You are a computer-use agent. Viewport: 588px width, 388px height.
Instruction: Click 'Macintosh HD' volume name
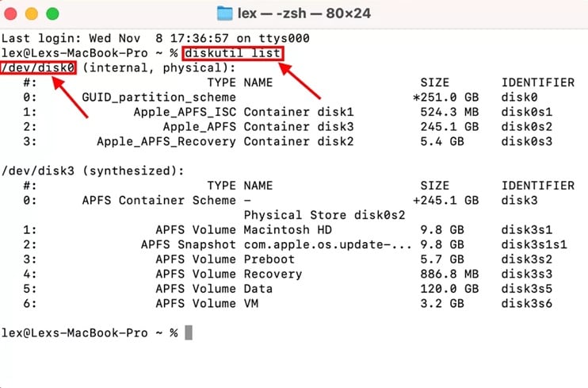(288, 230)
